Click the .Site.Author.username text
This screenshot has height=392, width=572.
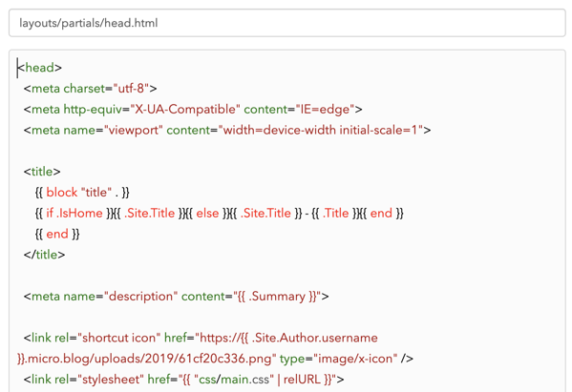point(314,338)
